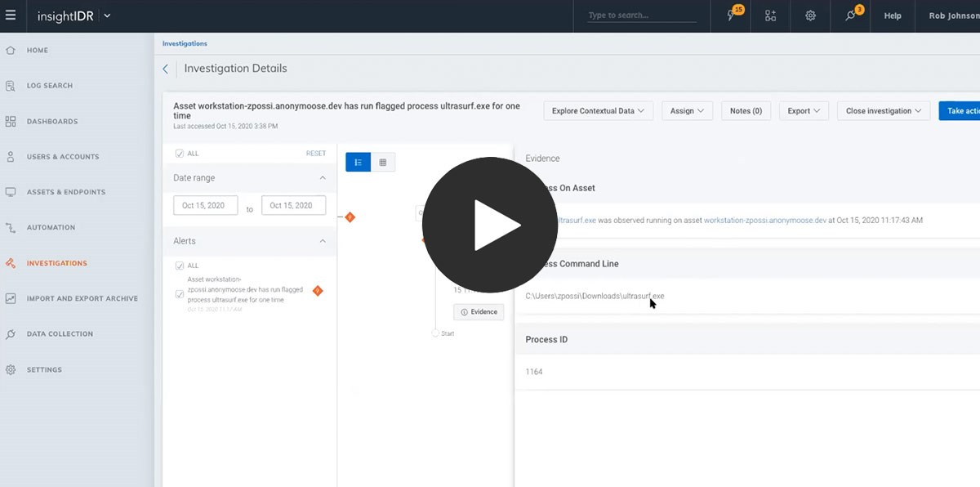Click the RESET filters link
The width and height of the screenshot is (980, 487).
click(x=316, y=154)
